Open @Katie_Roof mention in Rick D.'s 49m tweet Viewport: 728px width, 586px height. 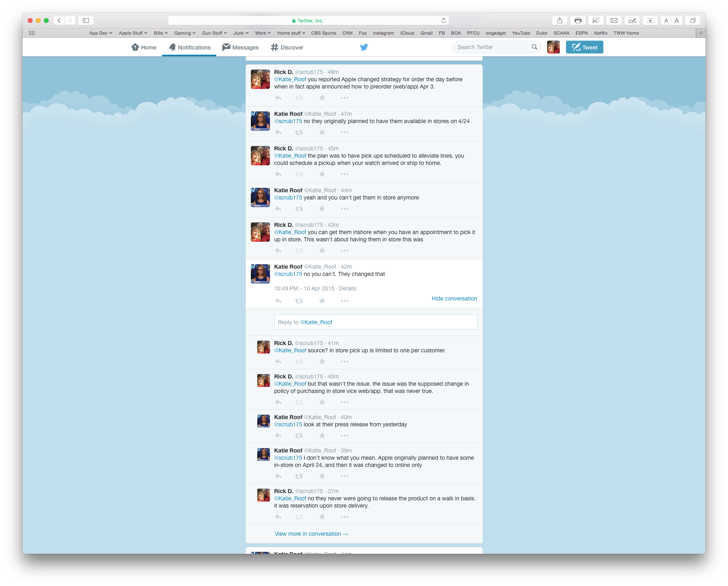tap(290, 79)
